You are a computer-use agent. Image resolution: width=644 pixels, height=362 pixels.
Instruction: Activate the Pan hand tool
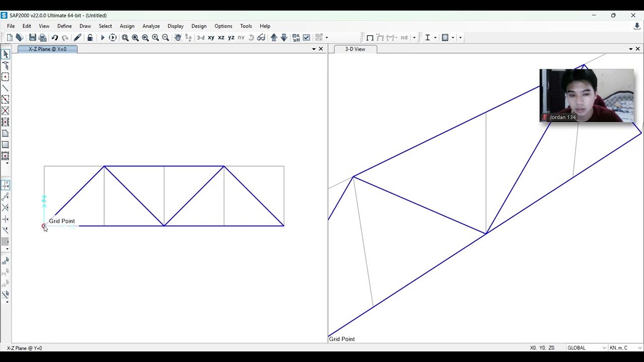(x=178, y=38)
